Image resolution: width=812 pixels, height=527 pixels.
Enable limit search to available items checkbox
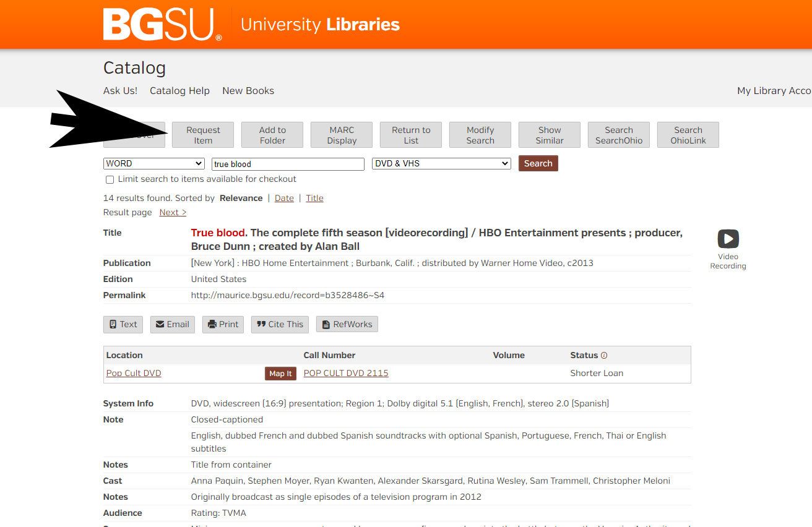(110, 179)
